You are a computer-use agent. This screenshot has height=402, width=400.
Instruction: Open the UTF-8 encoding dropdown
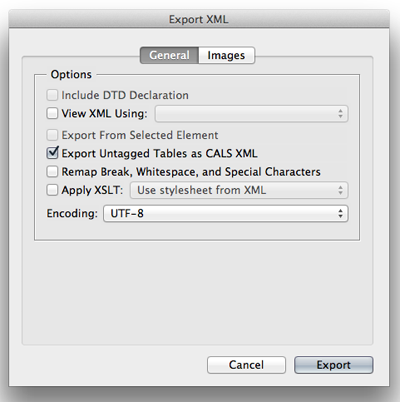tap(226, 213)
